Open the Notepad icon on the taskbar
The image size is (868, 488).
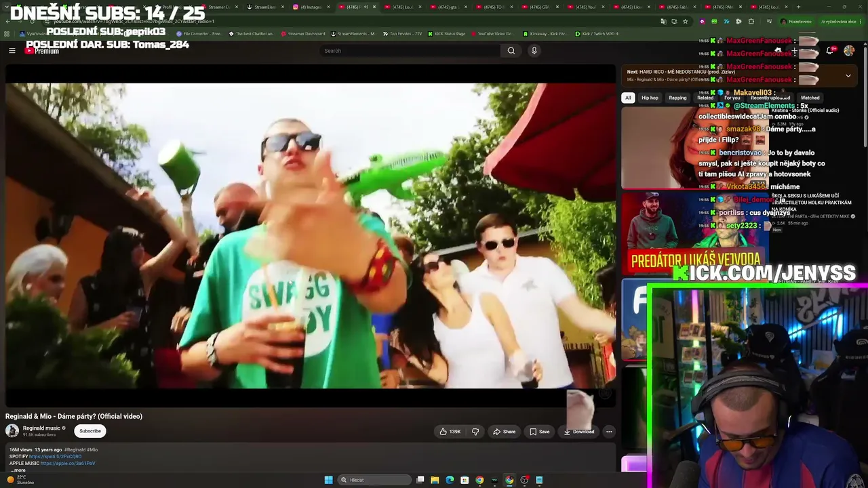pos(539,480)
